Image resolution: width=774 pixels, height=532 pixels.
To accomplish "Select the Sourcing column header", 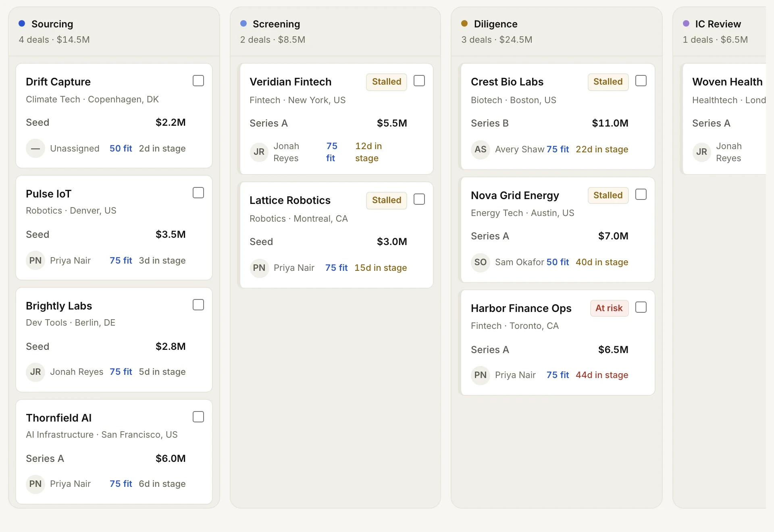I will 114,31.
